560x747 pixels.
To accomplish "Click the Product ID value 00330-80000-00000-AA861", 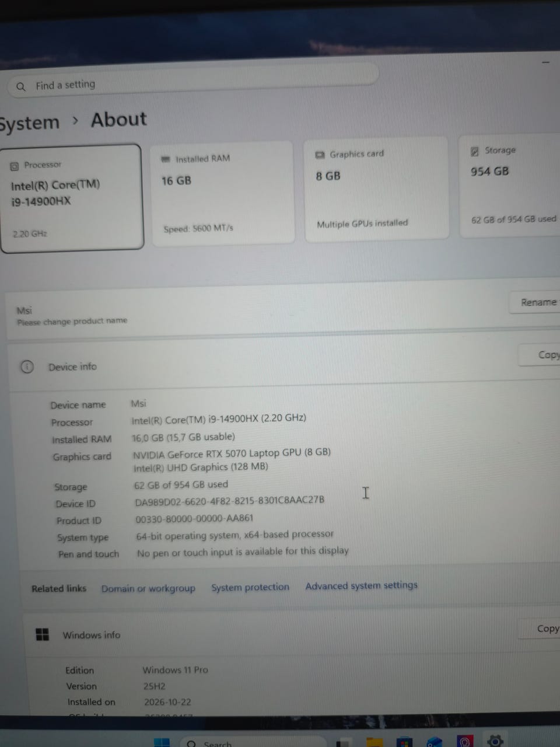I will 194,519.
